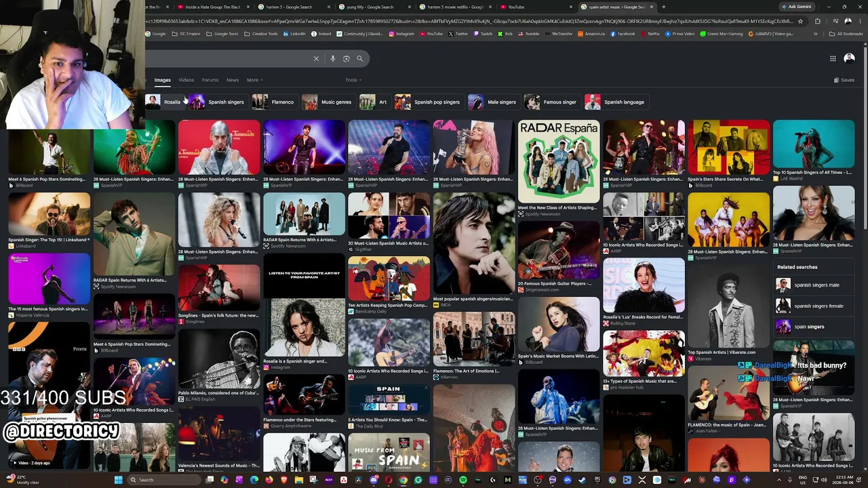Open the Twitch bookmark

(x=483, y=34)
